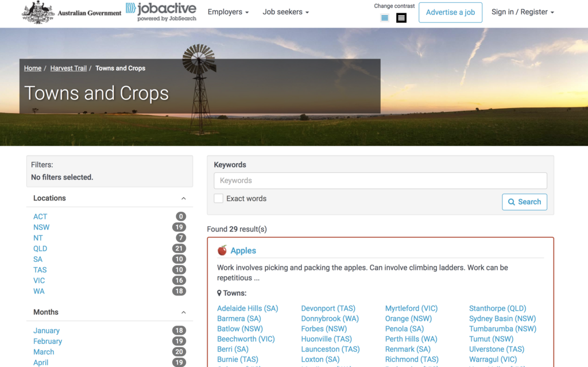Click the Search button

click(x=524, y=202)
